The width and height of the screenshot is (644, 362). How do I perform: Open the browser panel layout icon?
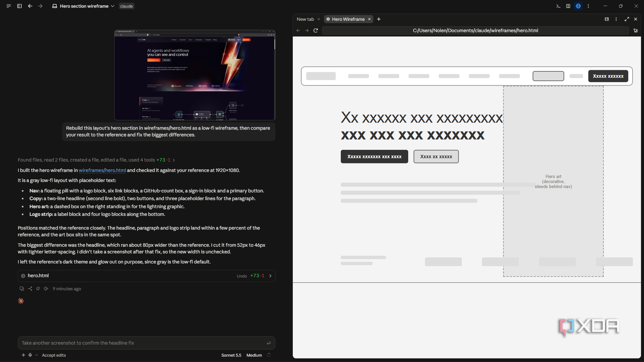607,19
